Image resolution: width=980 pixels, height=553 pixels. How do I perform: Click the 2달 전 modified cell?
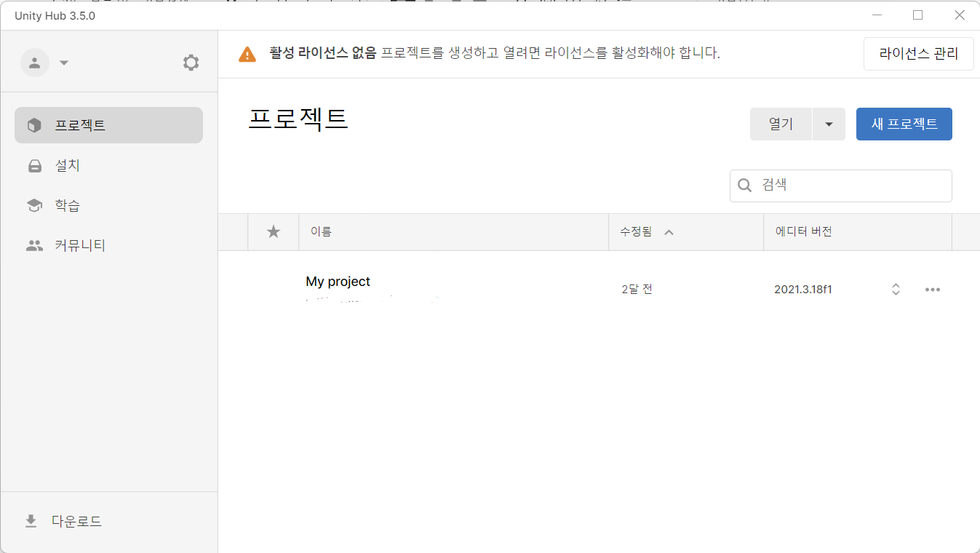pyautogui.click(x=637, y=290)
